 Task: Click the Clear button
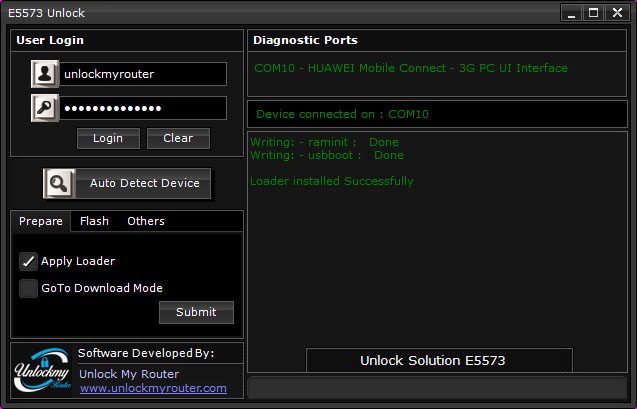pyautogui.click(x=178, y=138)
